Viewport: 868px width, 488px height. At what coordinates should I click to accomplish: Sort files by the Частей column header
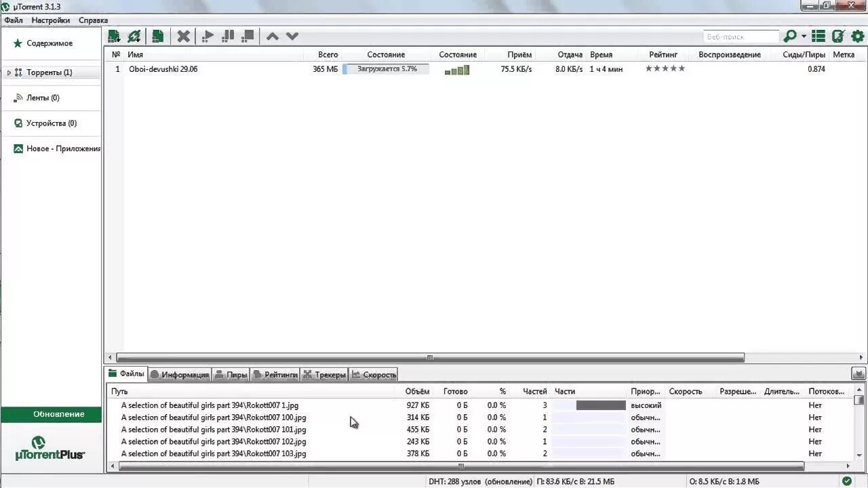[534, 392]
